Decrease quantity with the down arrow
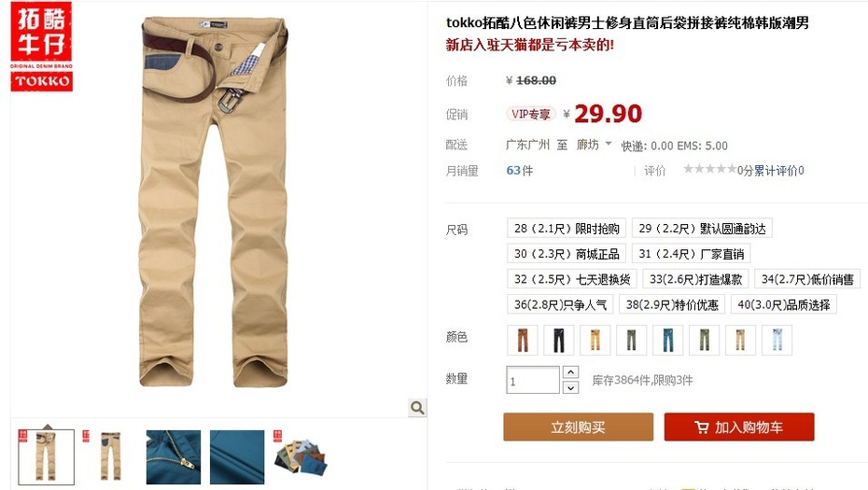The height and width of the screenshot is (490, 868). 570,387
